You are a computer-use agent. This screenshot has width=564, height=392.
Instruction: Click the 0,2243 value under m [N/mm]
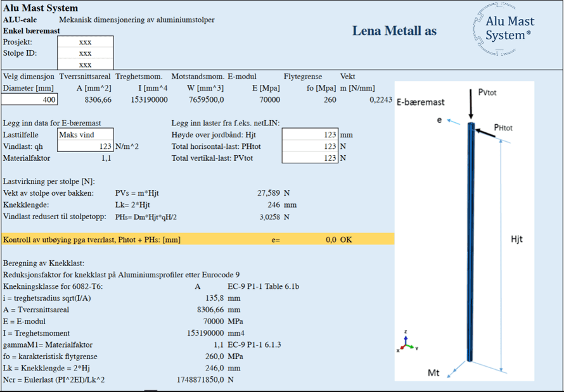click(381, 99)
